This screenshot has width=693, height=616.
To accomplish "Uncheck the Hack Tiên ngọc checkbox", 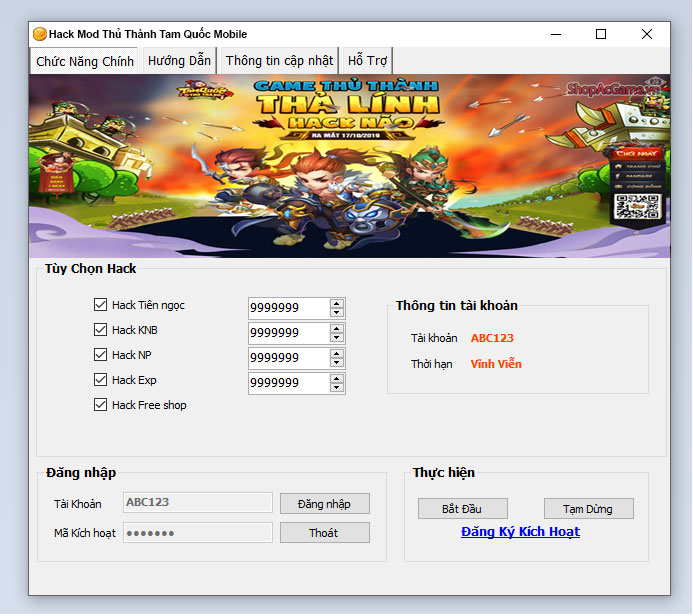I will (100, 304).
